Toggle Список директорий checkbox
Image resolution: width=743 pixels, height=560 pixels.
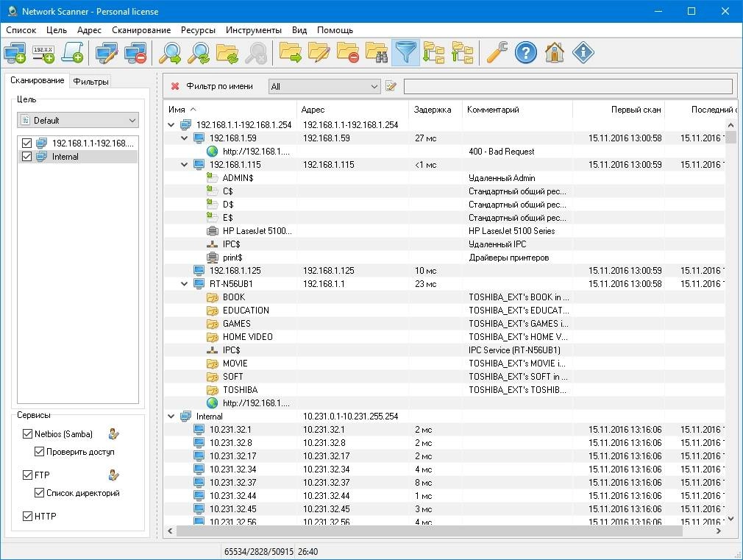pyautogui.click(x=39, y=493)
